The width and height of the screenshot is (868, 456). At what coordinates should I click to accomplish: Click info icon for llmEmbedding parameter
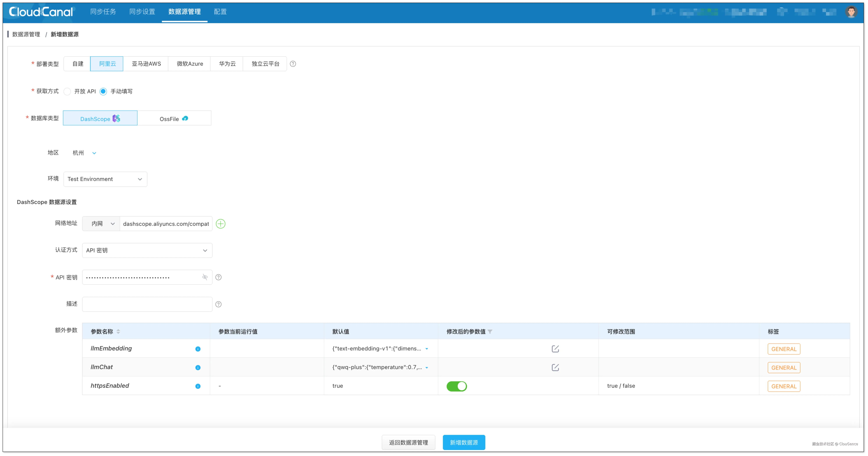click(x=198, y=349)
